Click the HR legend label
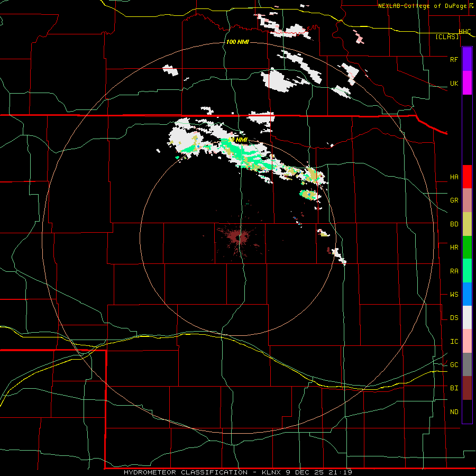The width and height of the screenshot is (476, 476). (454, 248)
